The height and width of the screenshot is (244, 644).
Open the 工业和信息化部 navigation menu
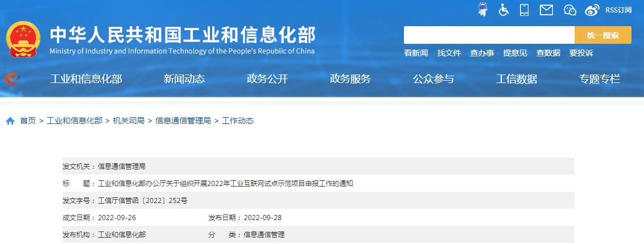[86, 79]
